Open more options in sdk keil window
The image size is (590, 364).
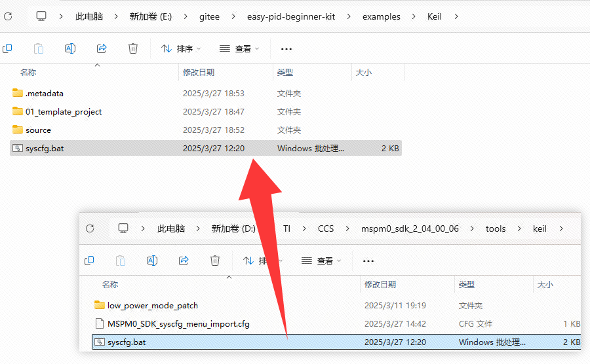[x=368, y=261]
